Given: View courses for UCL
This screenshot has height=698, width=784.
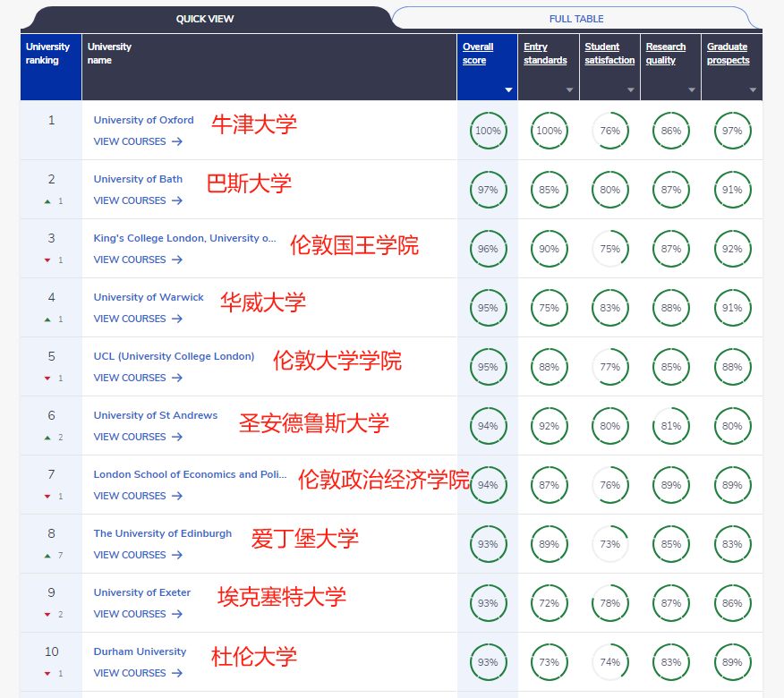Looking at the screenshot, I should [x=138, y=378].
